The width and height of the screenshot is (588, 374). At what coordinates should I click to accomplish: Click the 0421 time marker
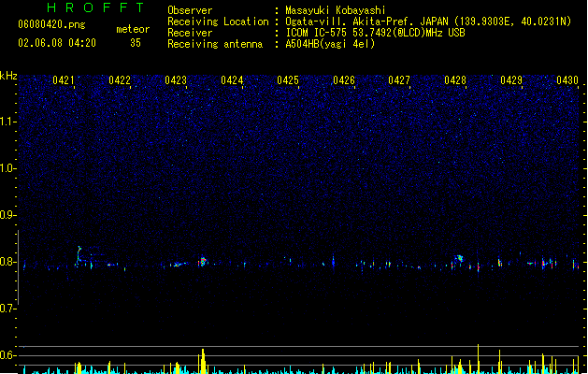(x=64, y=80)
